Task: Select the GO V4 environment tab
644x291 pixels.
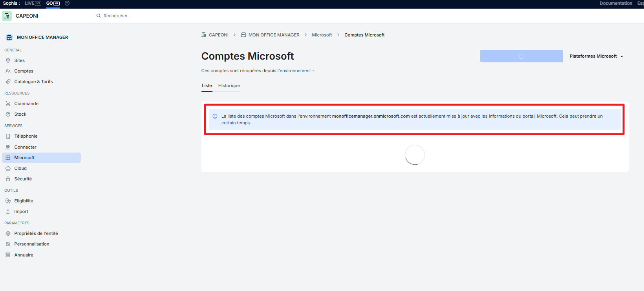Action: [x=53, y=3]
